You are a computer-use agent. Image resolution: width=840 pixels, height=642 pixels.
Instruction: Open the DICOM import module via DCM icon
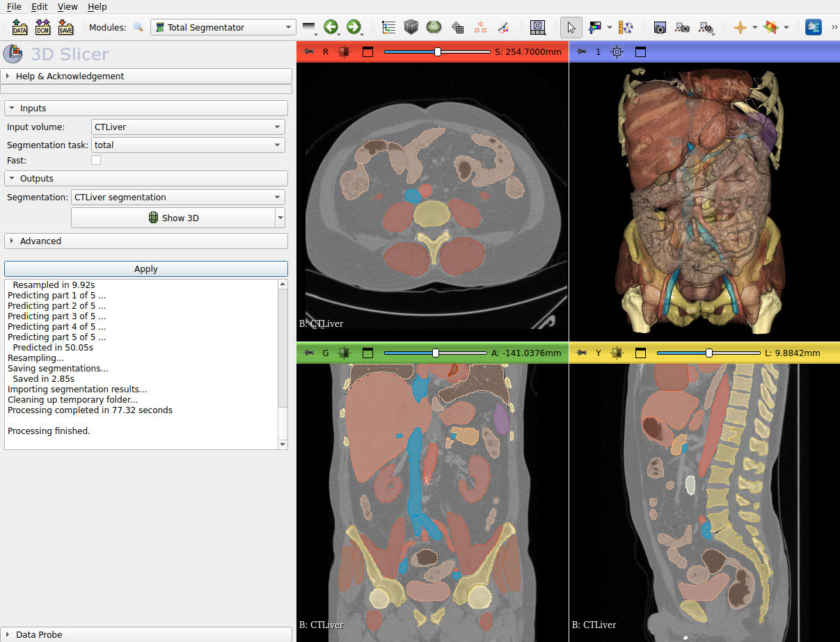click(x=42, y=27)
